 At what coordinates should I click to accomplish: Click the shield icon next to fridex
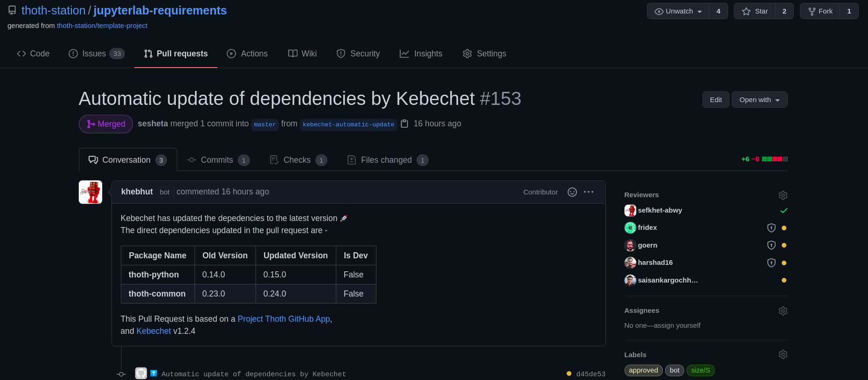(x=771, y=228)
